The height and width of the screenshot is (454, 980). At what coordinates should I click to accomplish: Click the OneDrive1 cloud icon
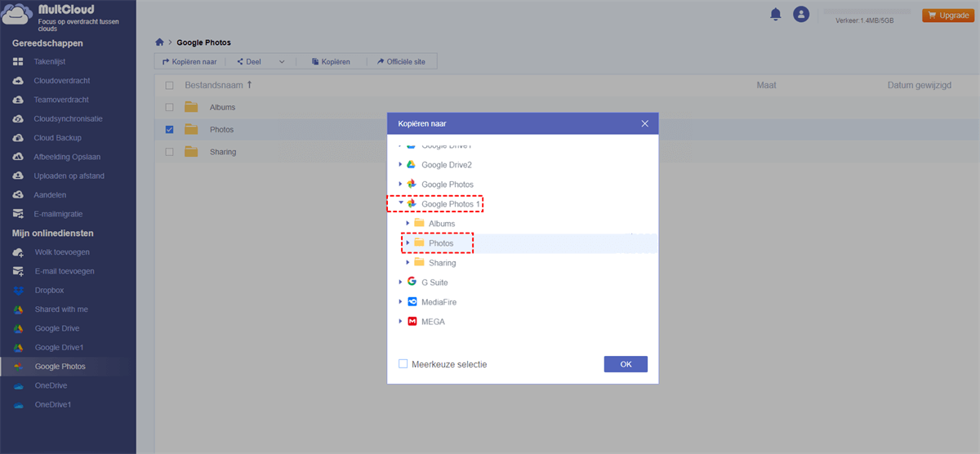click(18, 404)
